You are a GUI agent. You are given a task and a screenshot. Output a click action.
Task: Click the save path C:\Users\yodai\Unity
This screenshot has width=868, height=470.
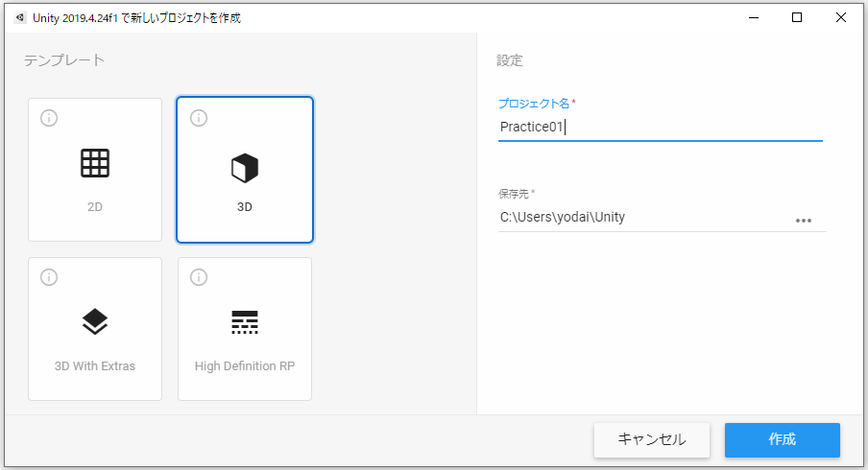click(x=563, y=218)
